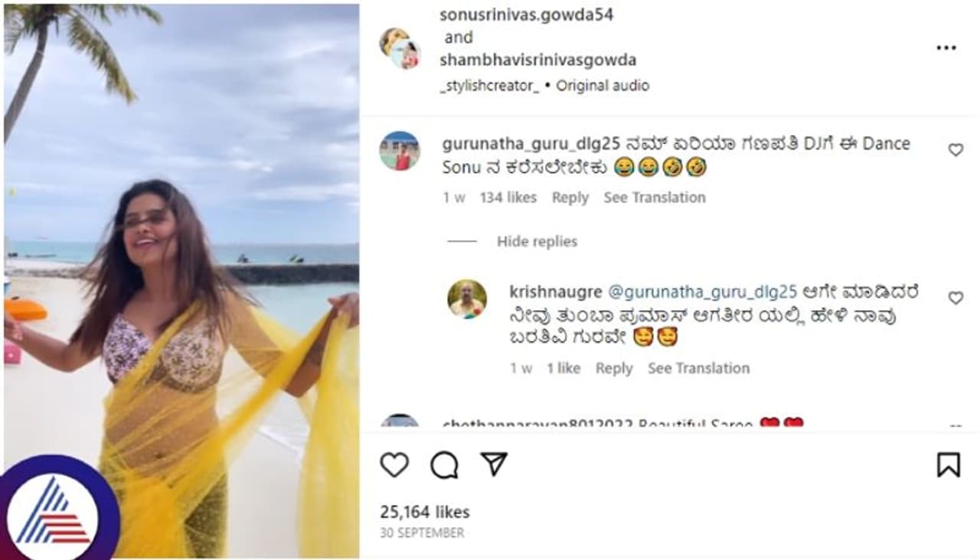The height and width of the screenshot is (560, 980).
Task: Share post using paper plane icon
Action: coord(494,464)
